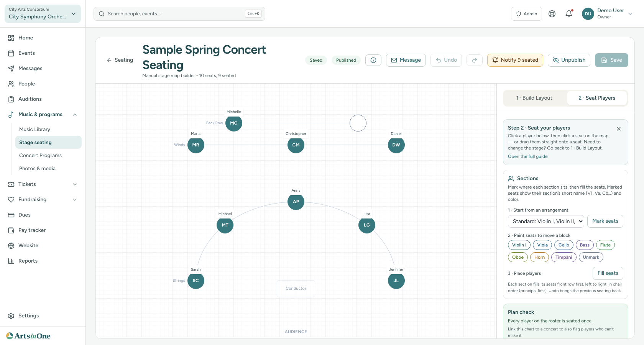
Task: Open the arrangement dropdown Standard: Violin I
Action: click(546, 221)
